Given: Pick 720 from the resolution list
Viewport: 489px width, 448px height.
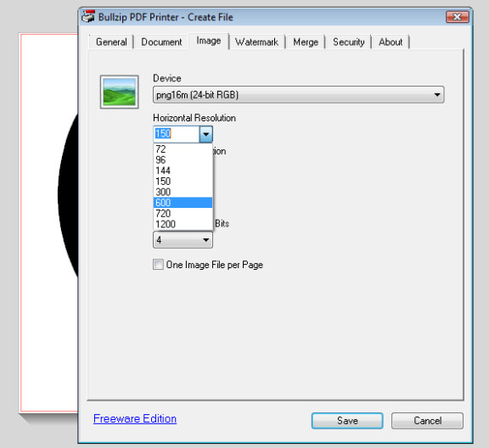Looking at the screenshot, I should 183,214.
